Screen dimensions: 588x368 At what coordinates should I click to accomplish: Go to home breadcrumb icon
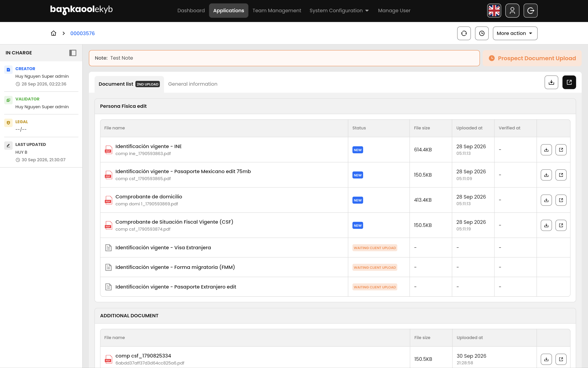click(x=54, y=33)
